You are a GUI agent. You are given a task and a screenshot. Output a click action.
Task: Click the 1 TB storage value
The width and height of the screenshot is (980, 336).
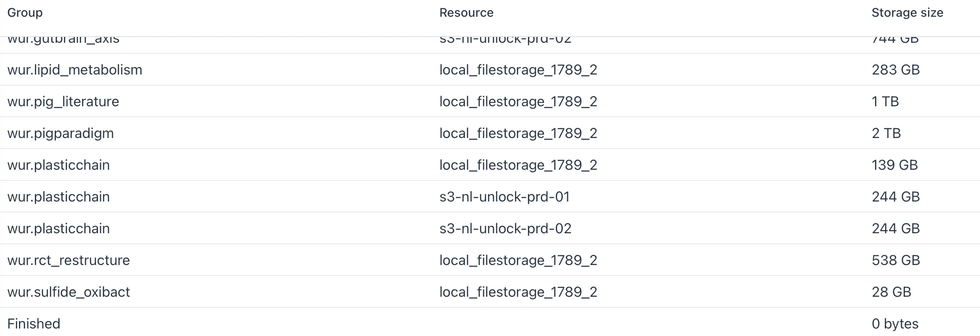click(x=885, y=101)
